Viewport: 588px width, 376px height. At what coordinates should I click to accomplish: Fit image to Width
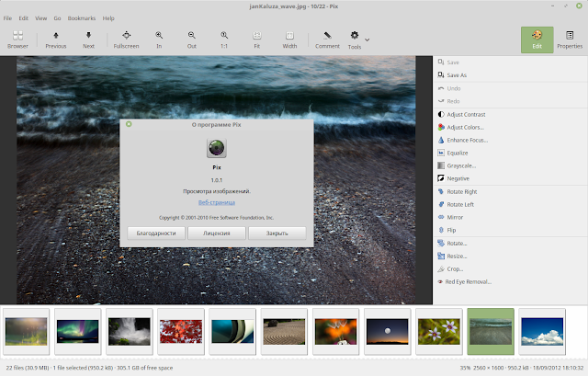point(289,40)
